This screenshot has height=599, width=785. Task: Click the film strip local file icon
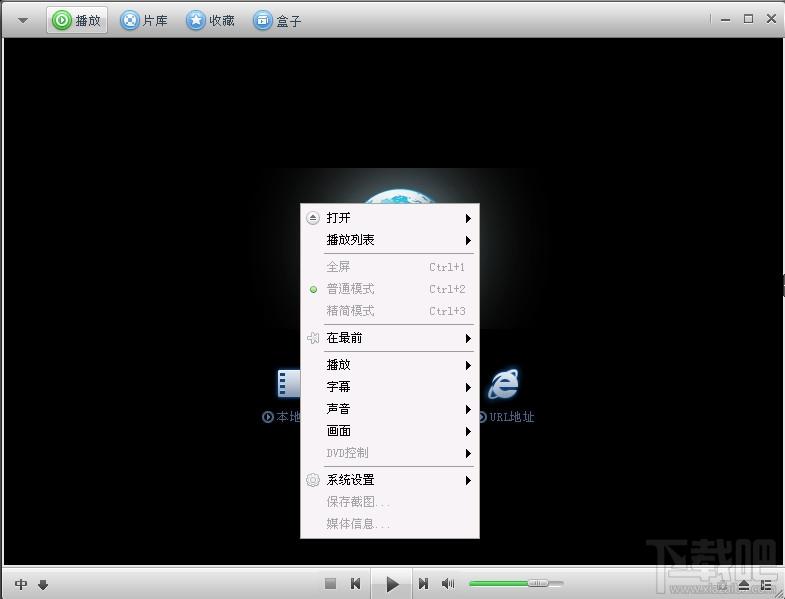(289, 384)
